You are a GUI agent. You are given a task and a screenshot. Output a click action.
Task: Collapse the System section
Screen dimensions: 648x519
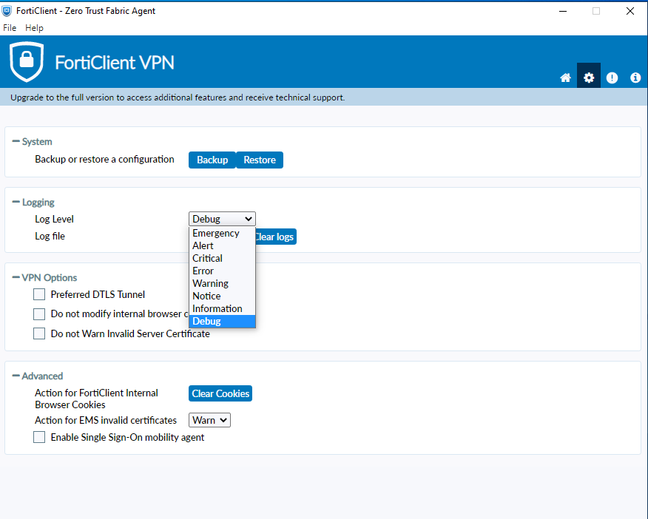coord(32,141)
